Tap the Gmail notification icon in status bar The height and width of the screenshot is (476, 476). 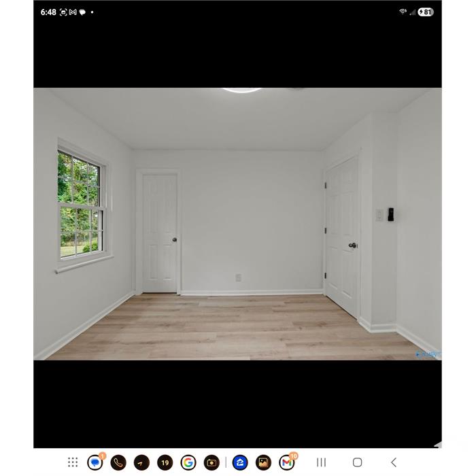(x=73, y=12)
